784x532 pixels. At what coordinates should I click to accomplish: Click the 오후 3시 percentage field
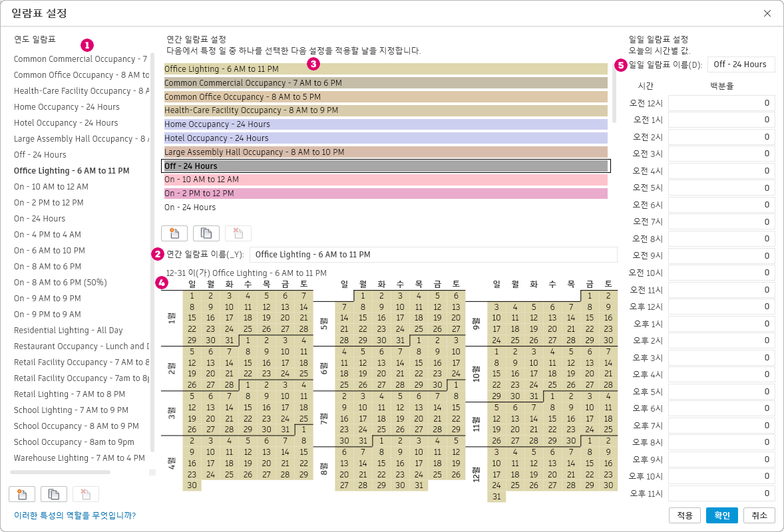pos(721,358)
